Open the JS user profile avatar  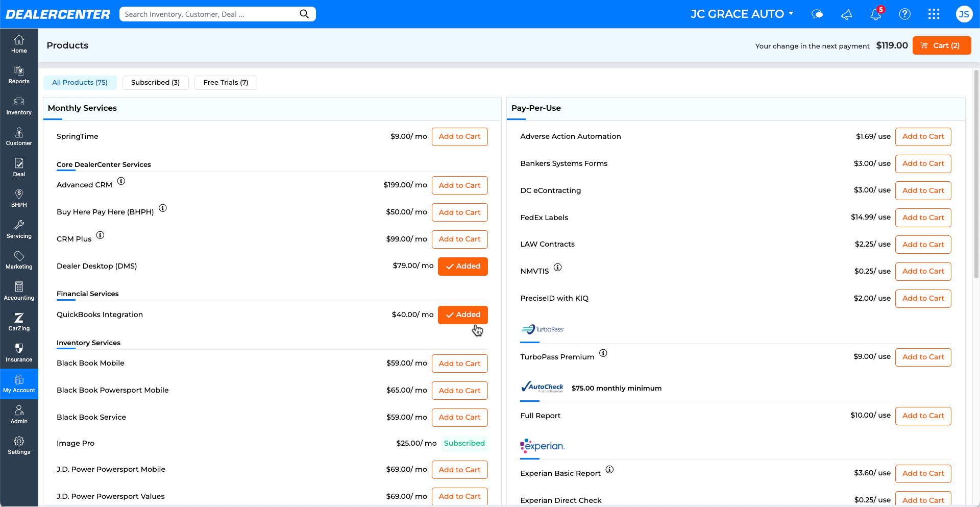coord(964,14)
